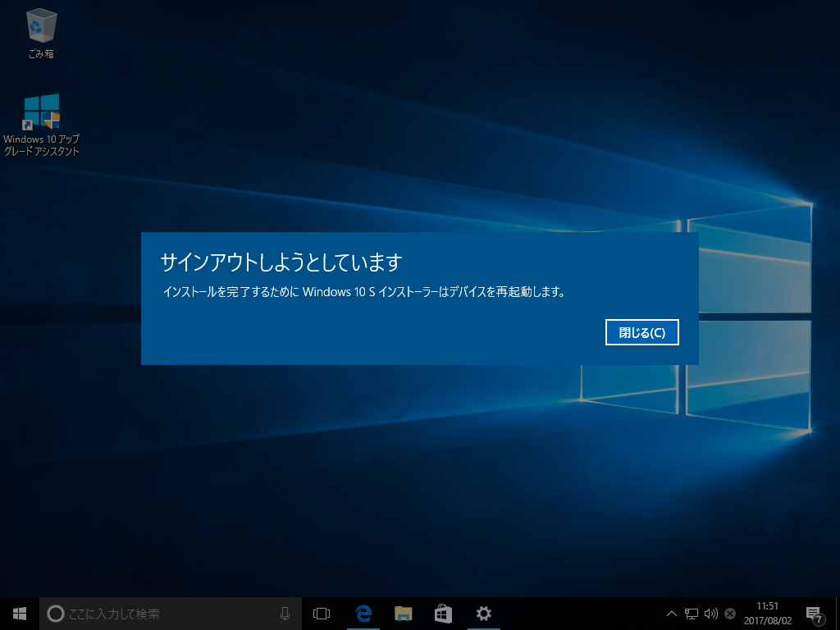Open the Action Center notifications icon
The width and height of the screenshot is (840, 630).
pyautogui.click(x=815, y=614)
